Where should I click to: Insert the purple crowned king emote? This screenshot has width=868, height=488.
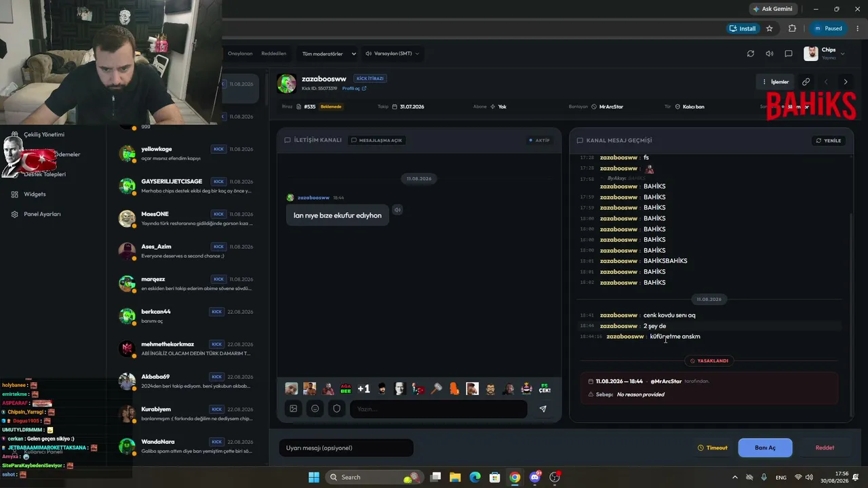coord(526,389)
